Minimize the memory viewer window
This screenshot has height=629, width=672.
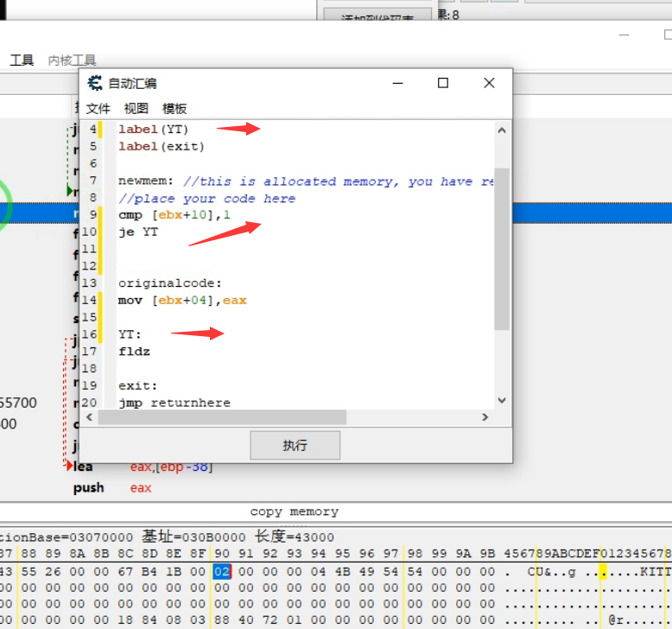(x=624, y=35)
